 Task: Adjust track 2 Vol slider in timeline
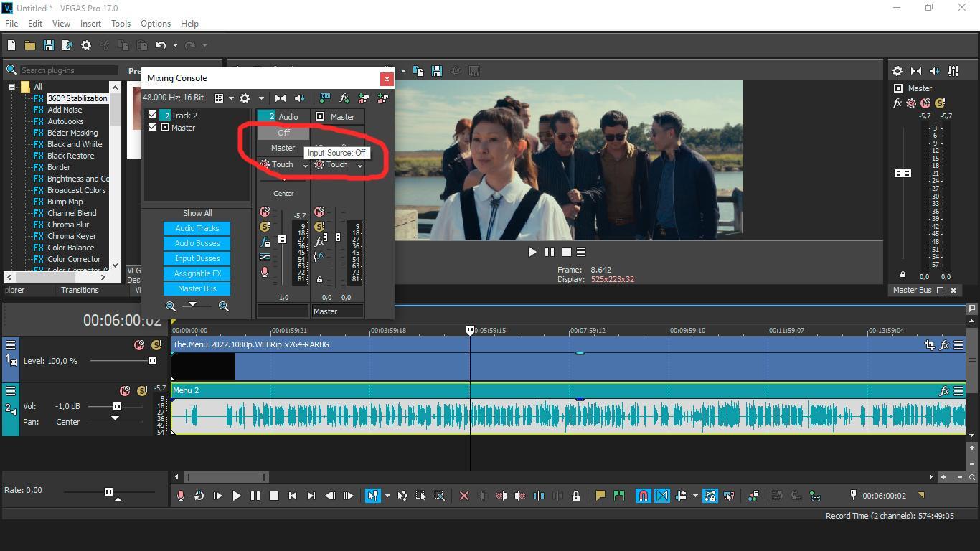click(x=117, y=407)
